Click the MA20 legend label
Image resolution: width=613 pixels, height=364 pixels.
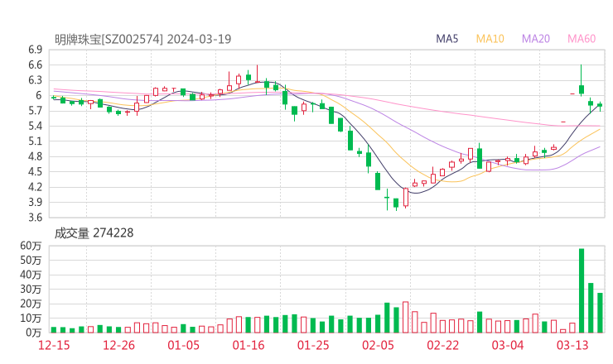point(536,39)
